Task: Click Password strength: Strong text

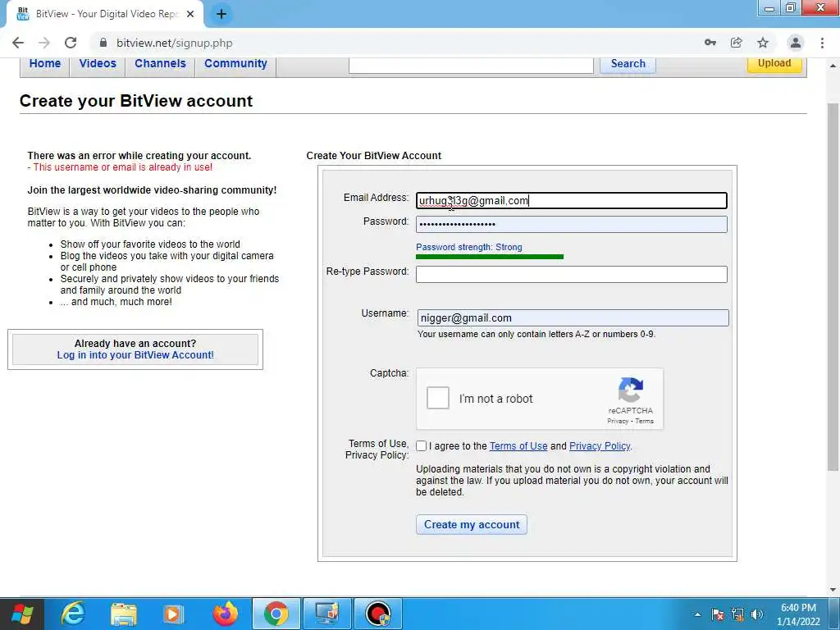Action: (468, 247)
